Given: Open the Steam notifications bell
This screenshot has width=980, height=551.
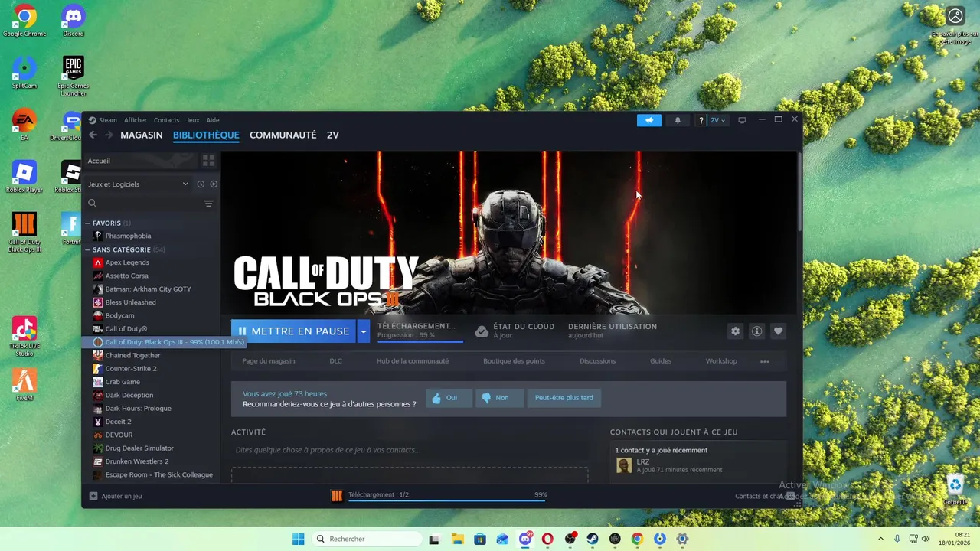Looking at the screenshot, I should click(677, 120).
